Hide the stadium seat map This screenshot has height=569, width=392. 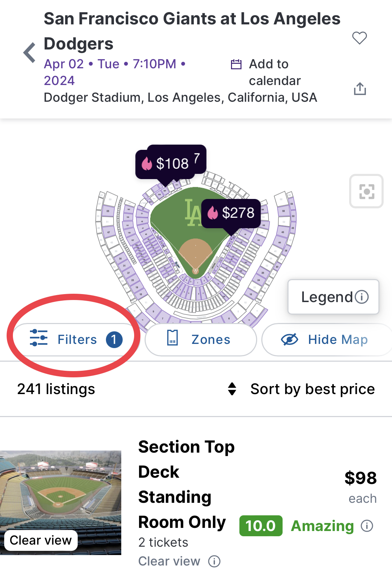(326, 340)
